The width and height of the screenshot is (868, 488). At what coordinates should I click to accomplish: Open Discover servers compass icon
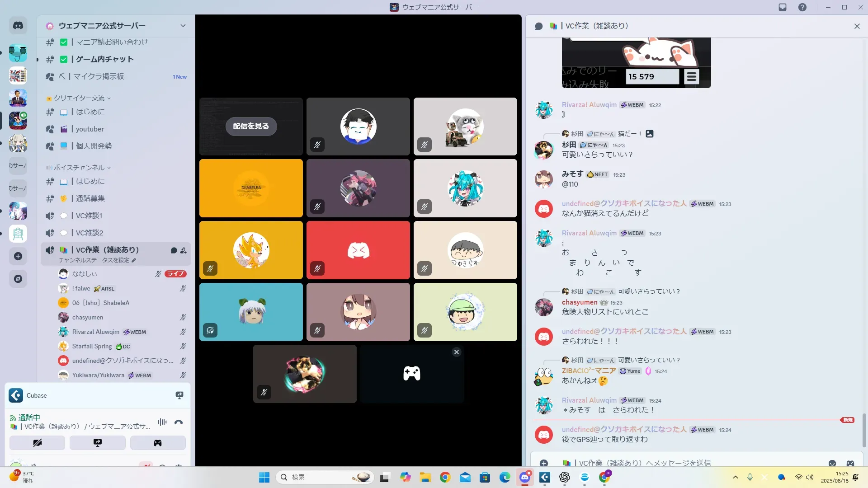click(18, 279)
